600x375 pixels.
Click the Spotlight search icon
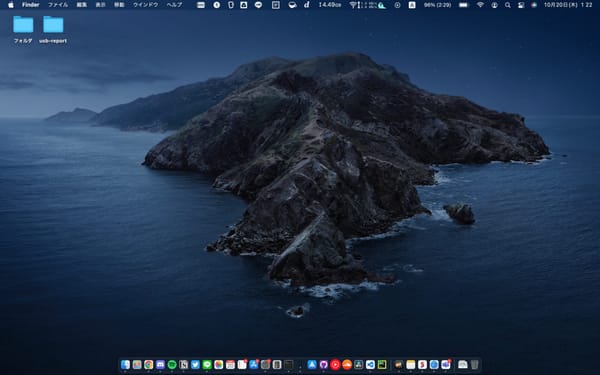click(507, 5)
